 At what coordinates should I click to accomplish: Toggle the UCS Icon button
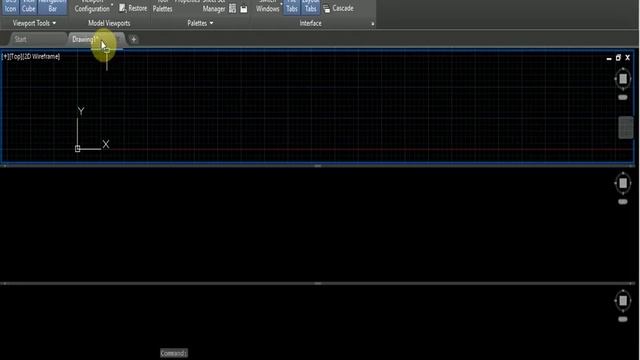[x=10, y=7]
